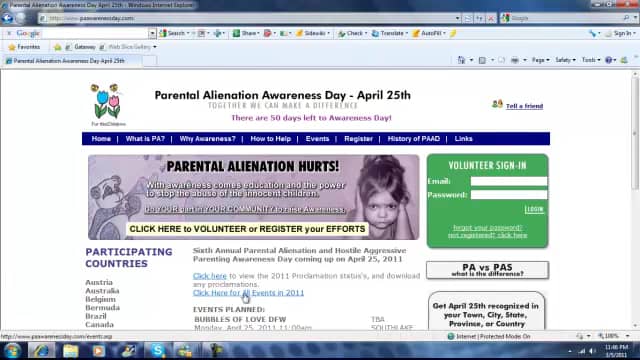Click the tulip flowers site logo
The height and width of the screenshot is (360, 640).
tap(108, 105)
